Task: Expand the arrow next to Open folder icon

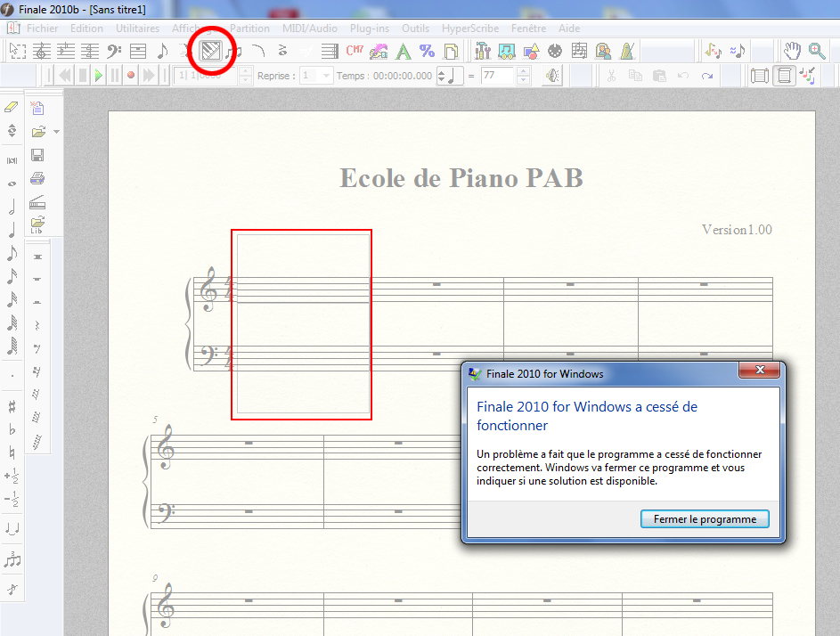Action: 57,132
